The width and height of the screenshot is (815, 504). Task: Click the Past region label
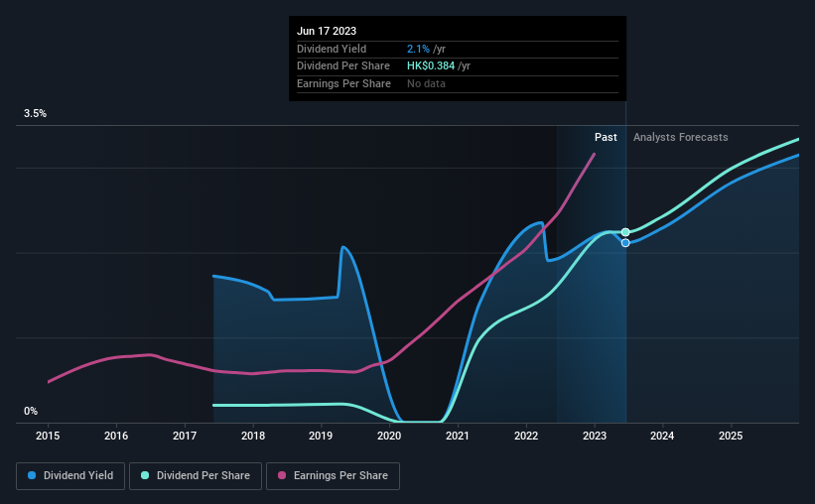pyautogui.click(x=606, y=137)
